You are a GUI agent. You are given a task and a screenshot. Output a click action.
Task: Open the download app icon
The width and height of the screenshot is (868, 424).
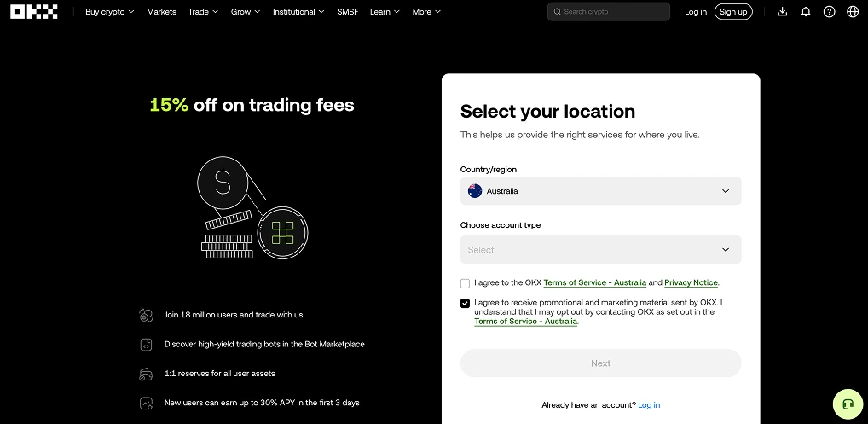pos(782,12)
